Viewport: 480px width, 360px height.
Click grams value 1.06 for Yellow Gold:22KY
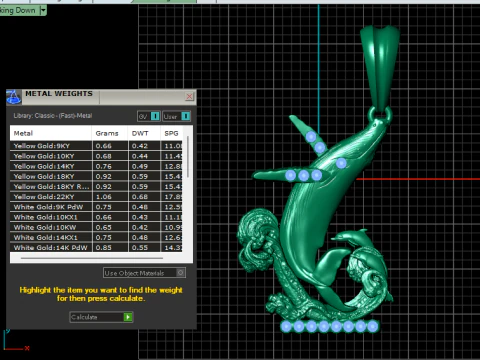(x=104, y=197)
